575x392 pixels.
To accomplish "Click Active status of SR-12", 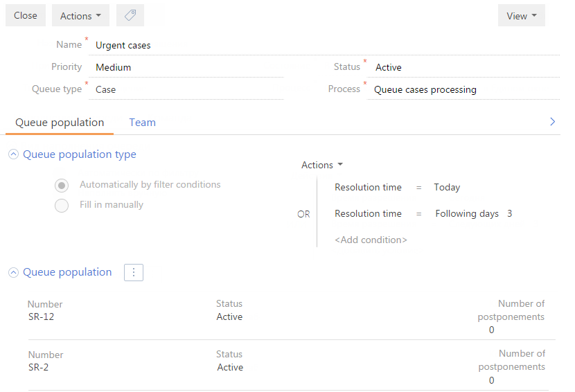I will tap(229, 317).
